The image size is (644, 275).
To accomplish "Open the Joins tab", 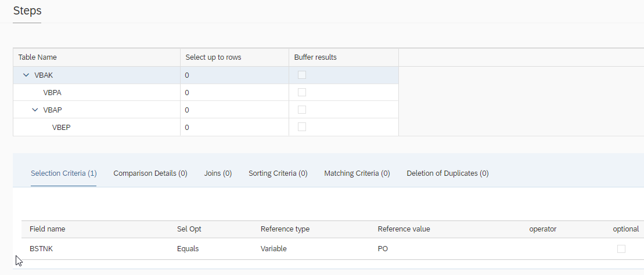I will tap(218, 173).
